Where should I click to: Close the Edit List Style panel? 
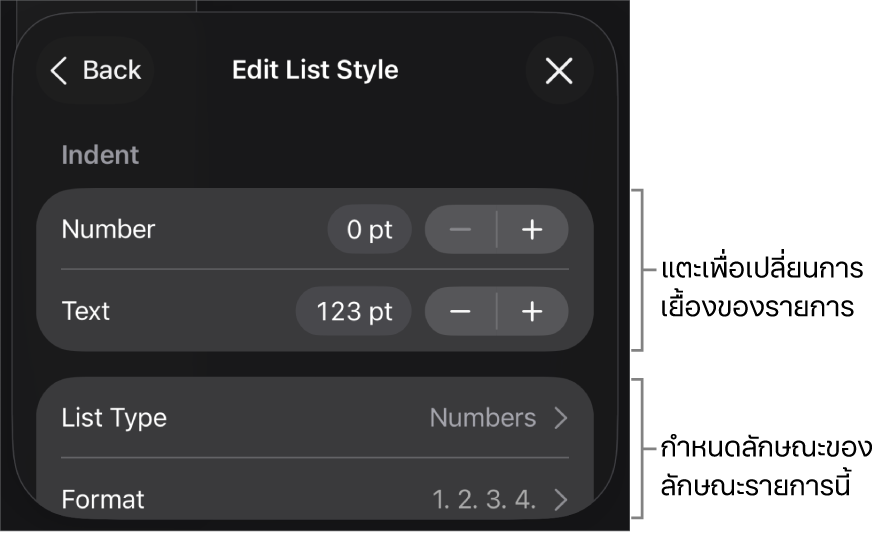pyautogui.click(x=559, y=70)
